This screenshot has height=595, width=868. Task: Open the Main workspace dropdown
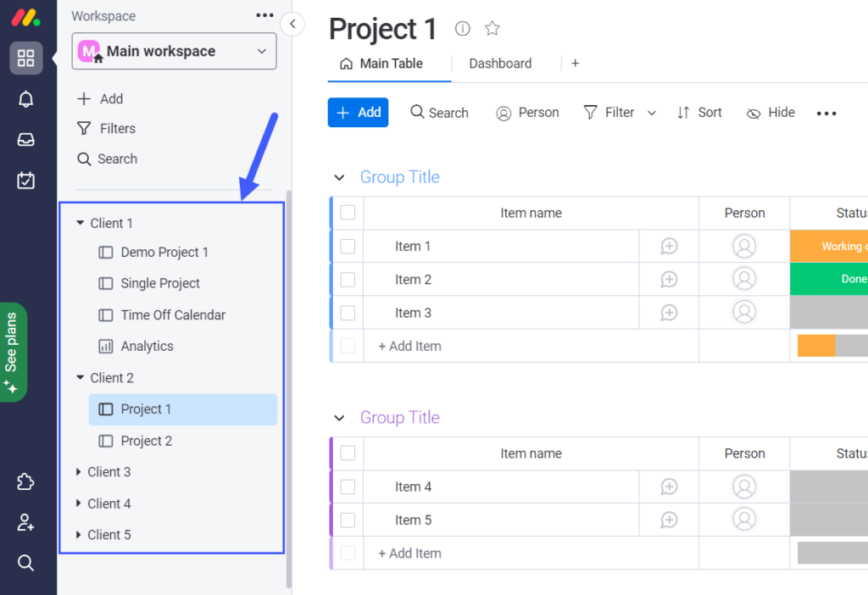click(174, 51)
